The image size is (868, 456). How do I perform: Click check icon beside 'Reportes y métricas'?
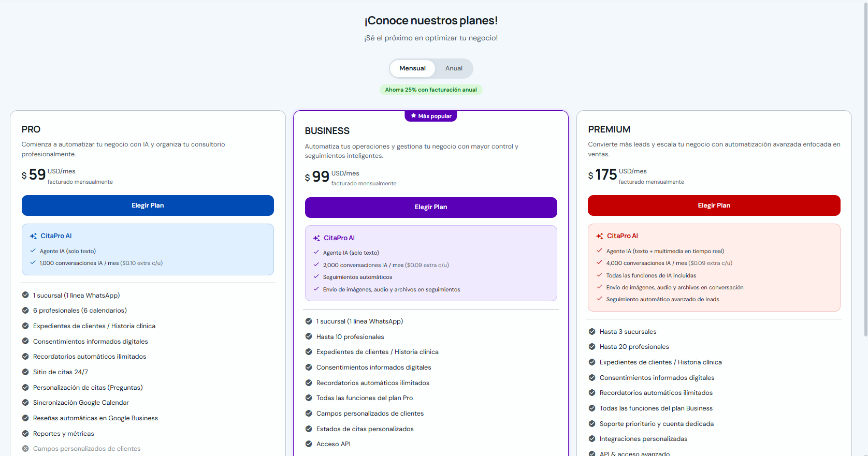pyautogui.click(x=25, y=433)
